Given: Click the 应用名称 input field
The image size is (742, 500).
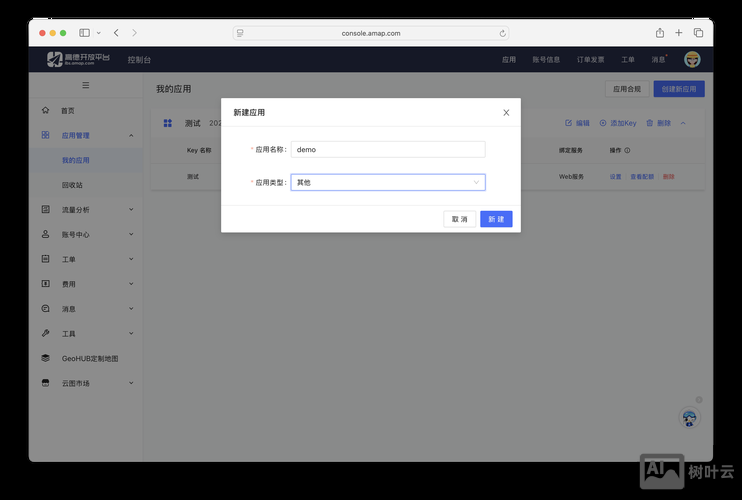Looking at the screenshot, I should (x=387, y=149).
